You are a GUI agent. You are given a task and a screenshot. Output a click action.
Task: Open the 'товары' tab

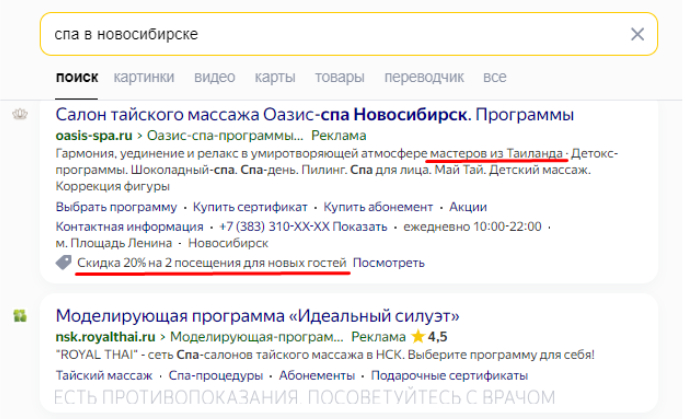[x=339, y=77]
